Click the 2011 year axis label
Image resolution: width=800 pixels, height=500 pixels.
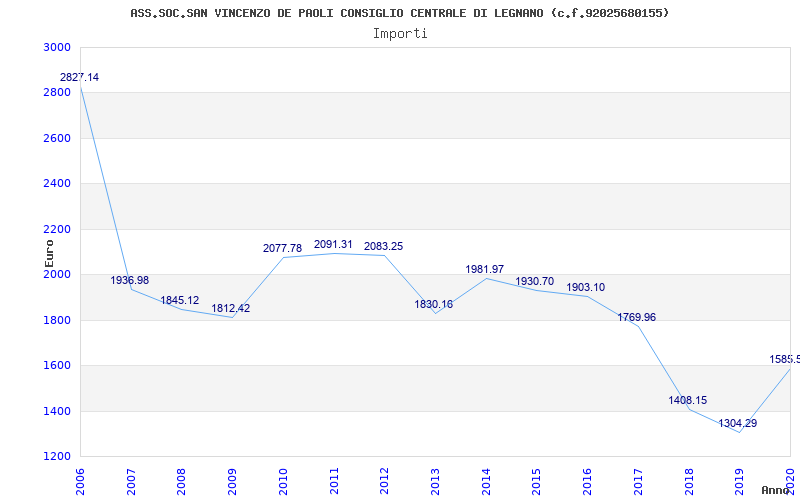[x=334, y=481]
